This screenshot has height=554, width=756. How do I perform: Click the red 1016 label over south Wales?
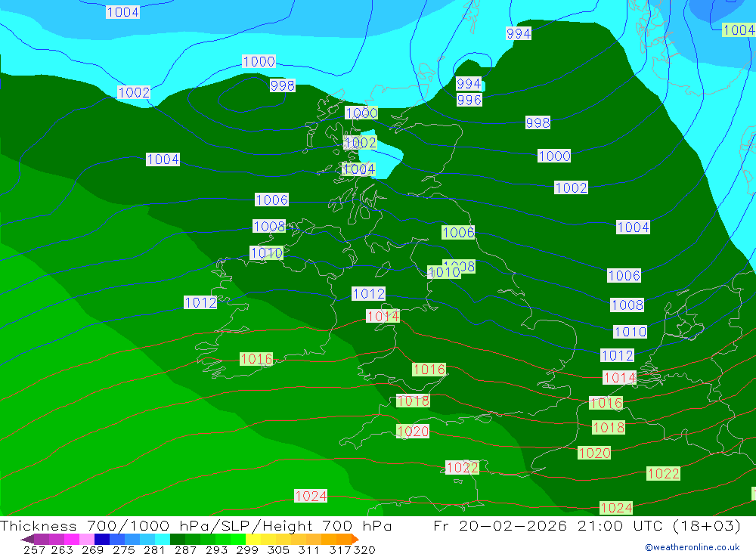coord(429,370)
